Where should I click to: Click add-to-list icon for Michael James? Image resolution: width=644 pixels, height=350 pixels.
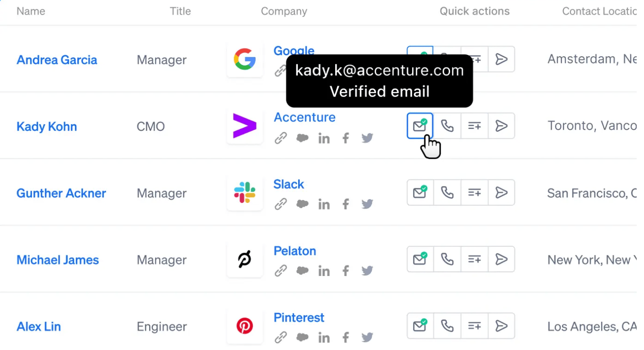(474, 259)
